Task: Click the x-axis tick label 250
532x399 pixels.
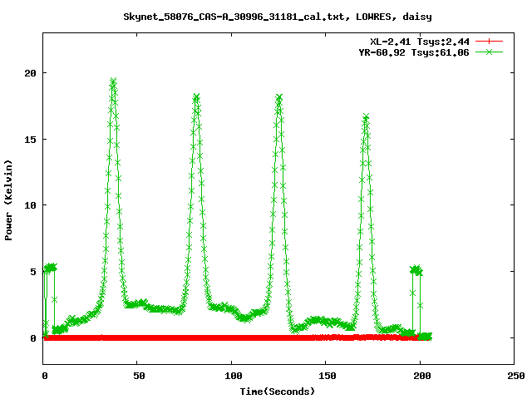Action: 516,376
